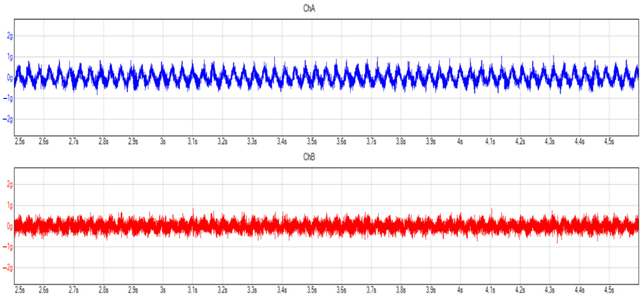
Task: Click the 2,5s time marker under ChA
Action: point(20,142)
